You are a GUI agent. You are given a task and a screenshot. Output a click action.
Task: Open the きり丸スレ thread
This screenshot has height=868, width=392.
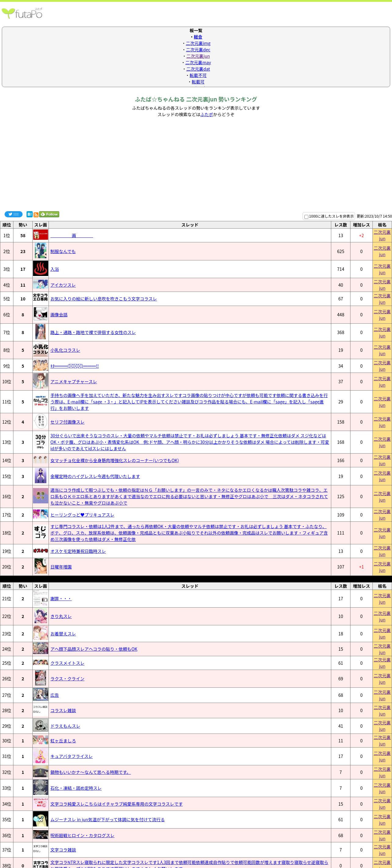(61, 616)
